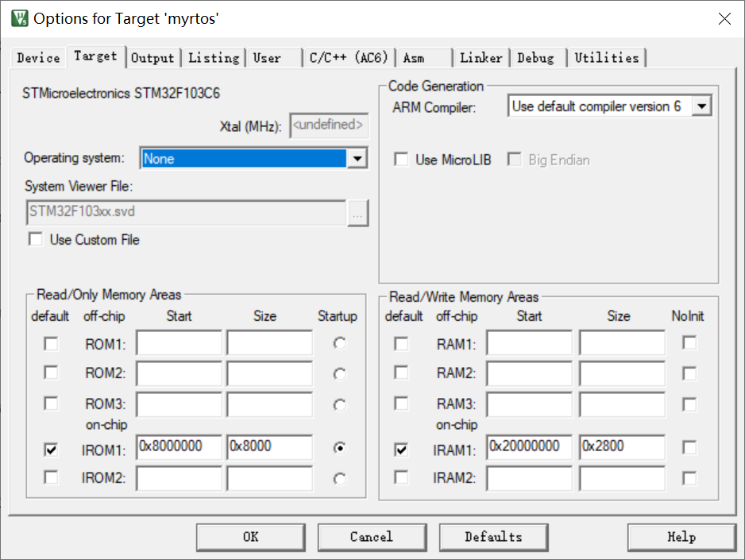Image resolution: width=745 pixels, height=560 pixels.
Task: Enable Use MicroLIB checkbox
Action: 401,159
